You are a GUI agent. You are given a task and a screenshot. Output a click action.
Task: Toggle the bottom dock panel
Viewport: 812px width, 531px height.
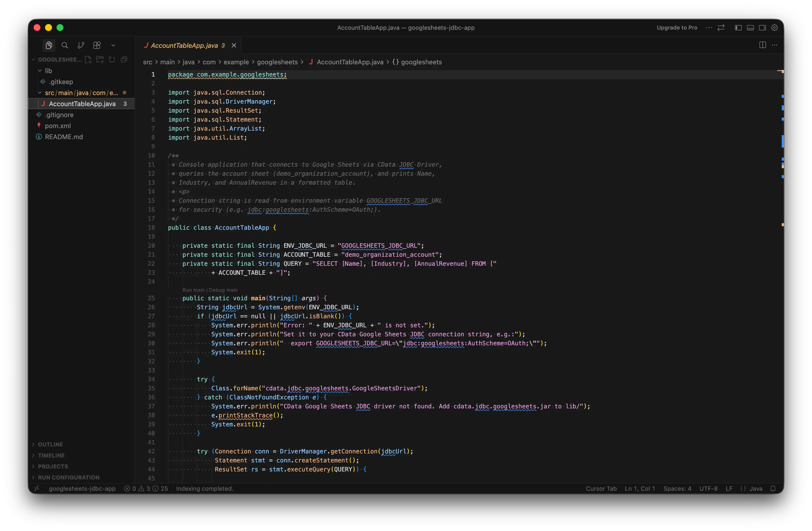point(750,27)
